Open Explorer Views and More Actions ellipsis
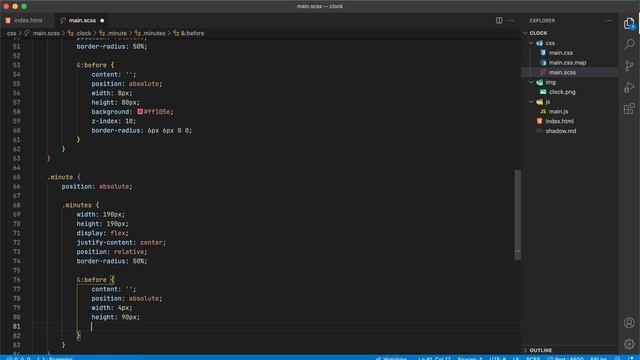Screen dimensions: 640x360 click(609, 20)
